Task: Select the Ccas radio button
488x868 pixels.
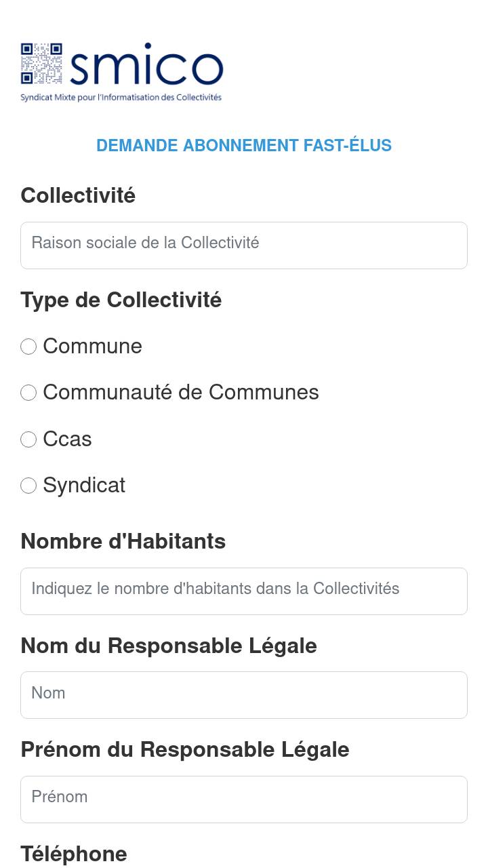Action: pos(28,439)
